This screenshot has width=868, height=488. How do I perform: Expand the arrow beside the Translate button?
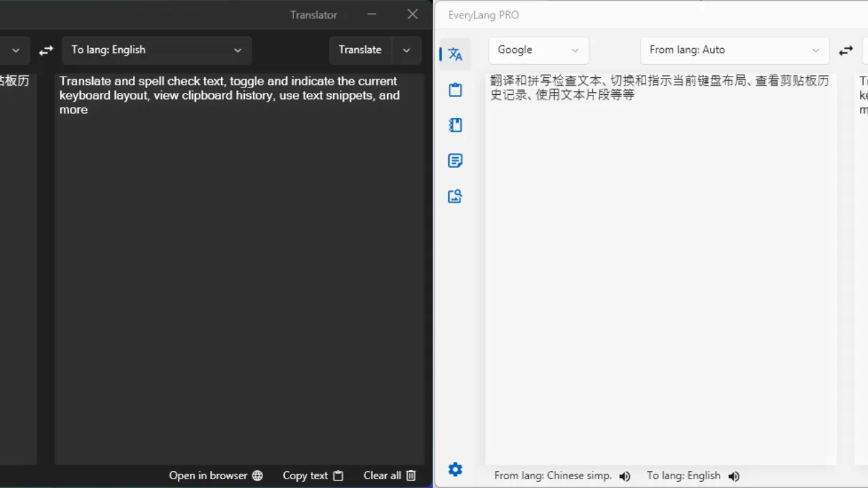(x=406, y=50)
